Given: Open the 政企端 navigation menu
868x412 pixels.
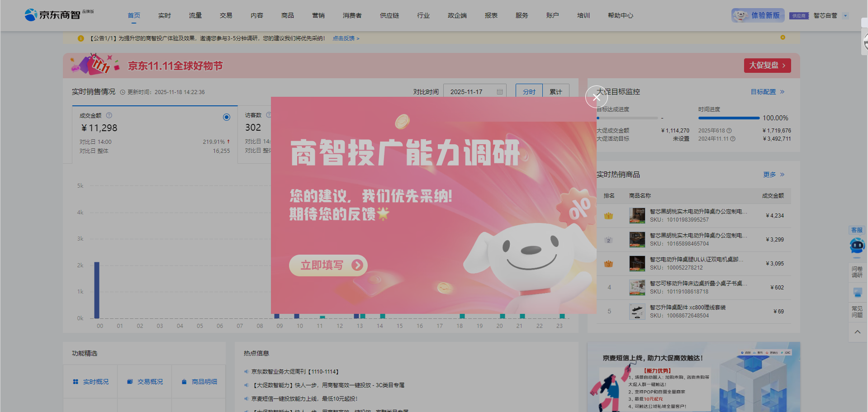Looking at the screenshot, I should [x=457, y=15].
